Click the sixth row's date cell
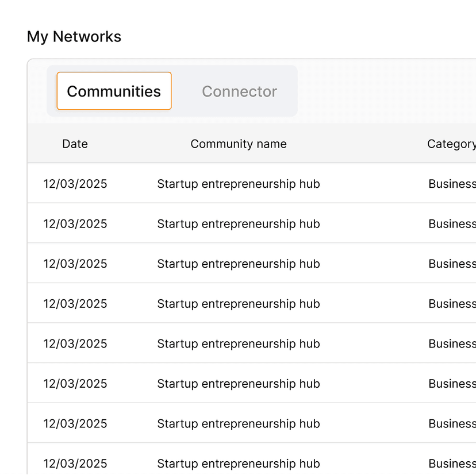The width and height of the screenshot is (476, 475). coord(75,384)
